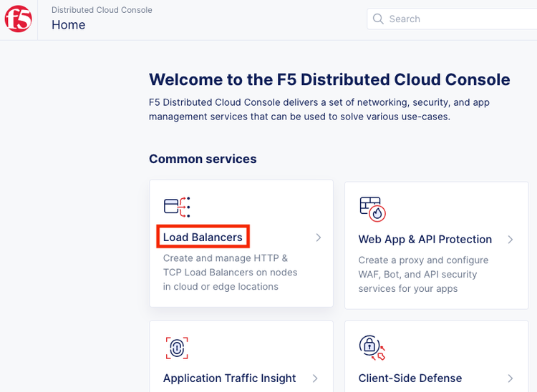The height and width of the screenshot is (392, 537).
Task: Click the F5 logo
Action: pos(18,19)
